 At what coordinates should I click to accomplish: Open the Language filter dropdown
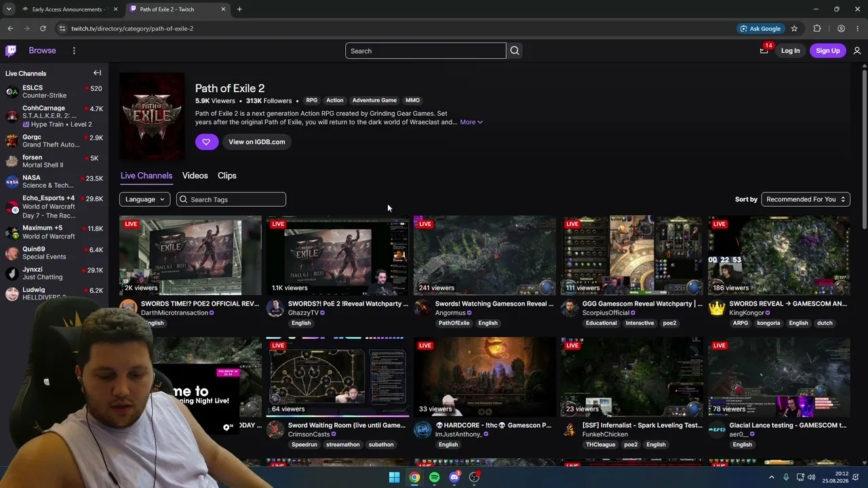click(x=144, y=199)
